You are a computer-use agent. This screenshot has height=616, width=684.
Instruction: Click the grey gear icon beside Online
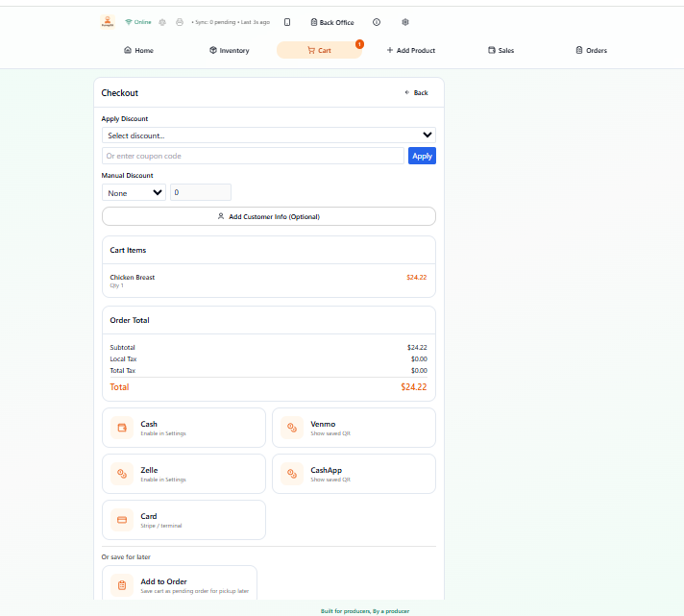pyautogui.click(x=162, y=22)
